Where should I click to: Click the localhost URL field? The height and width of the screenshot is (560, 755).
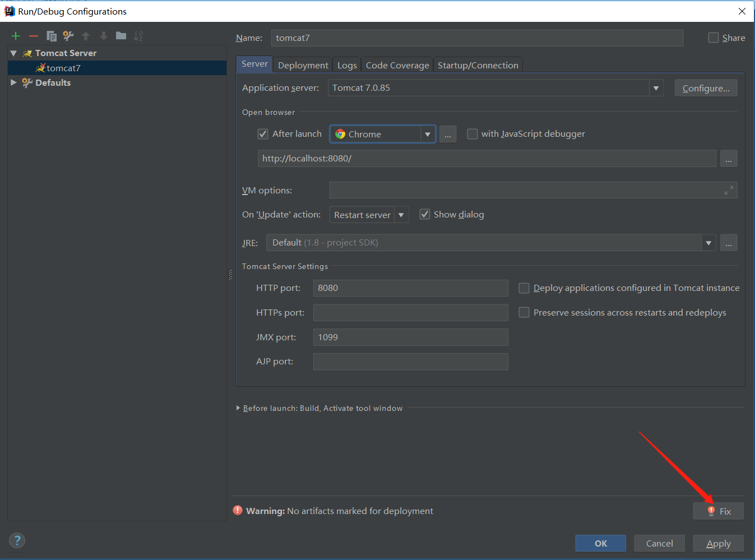487,159
